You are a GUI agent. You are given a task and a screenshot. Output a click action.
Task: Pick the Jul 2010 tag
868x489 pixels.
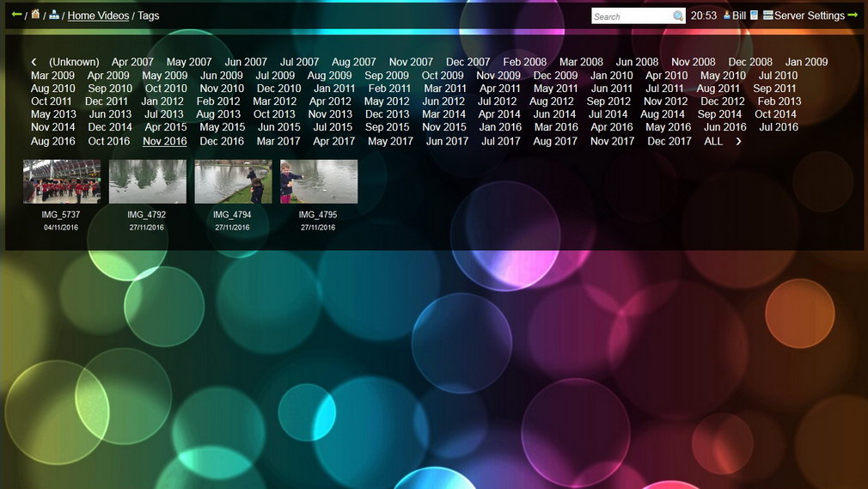pos(778,76)
